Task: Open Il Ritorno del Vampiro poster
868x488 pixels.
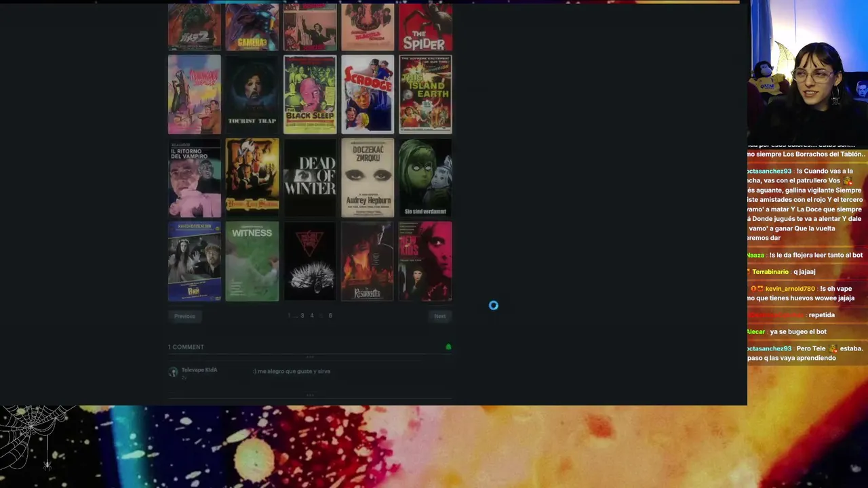Action: [195, 178]
